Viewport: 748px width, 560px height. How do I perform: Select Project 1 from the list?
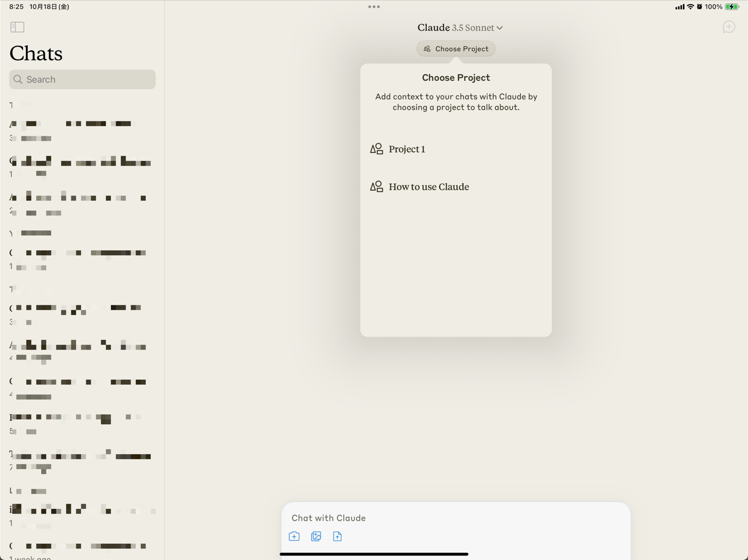point(456,149)
